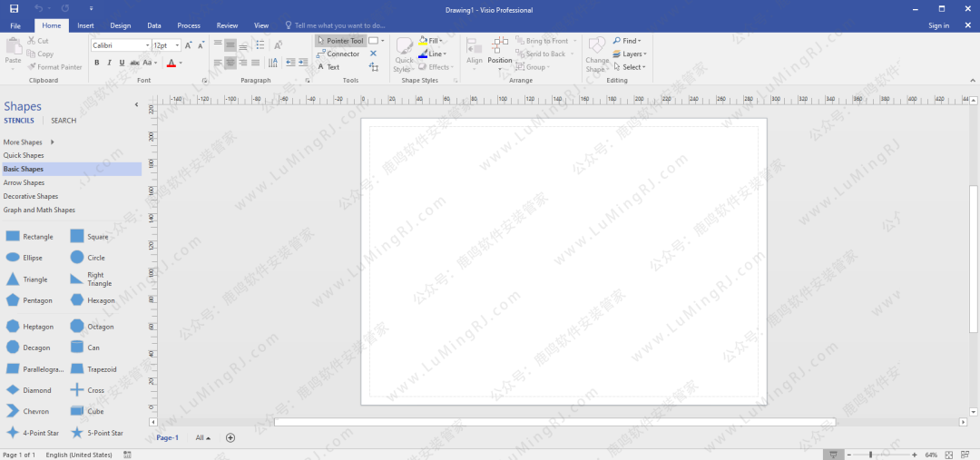The width and height of the screenshot is (980, 460).
Task: Open the Page-1 sheet tab
Action: click(x=168, y=437)
